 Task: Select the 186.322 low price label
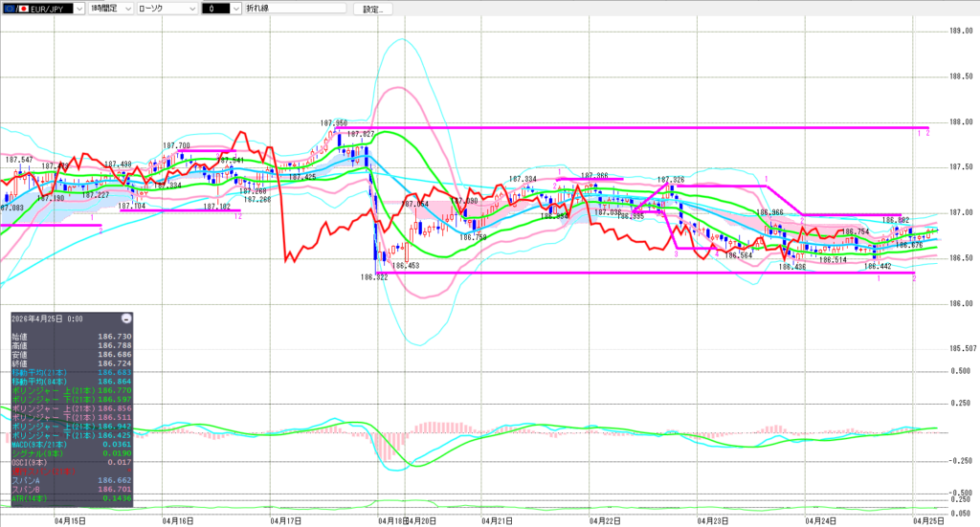pos(374,277)
